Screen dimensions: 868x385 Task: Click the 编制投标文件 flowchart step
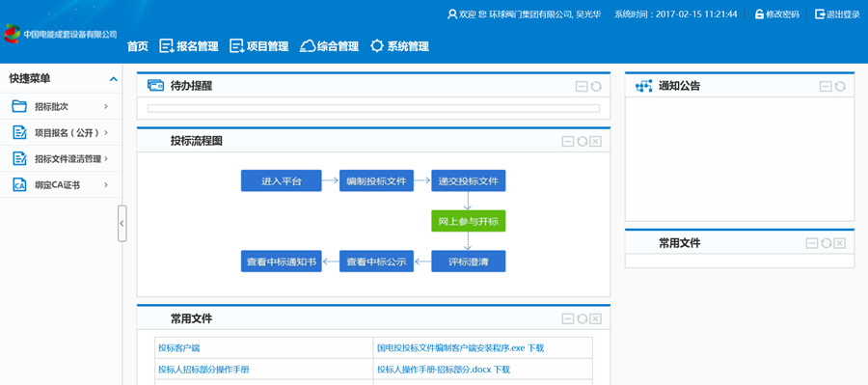[x=376, y=181]
